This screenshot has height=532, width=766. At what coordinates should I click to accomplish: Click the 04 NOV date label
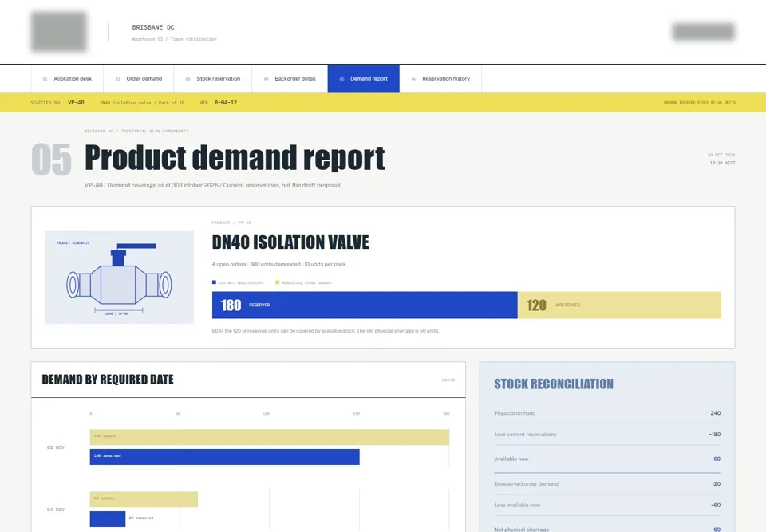pos(56,510)
